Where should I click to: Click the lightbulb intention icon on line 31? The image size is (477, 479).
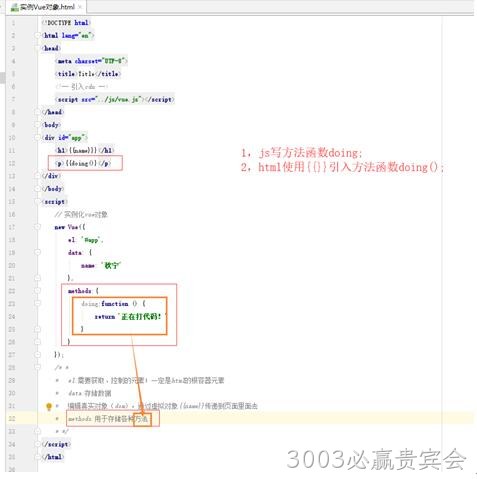[x=49, y=406]
